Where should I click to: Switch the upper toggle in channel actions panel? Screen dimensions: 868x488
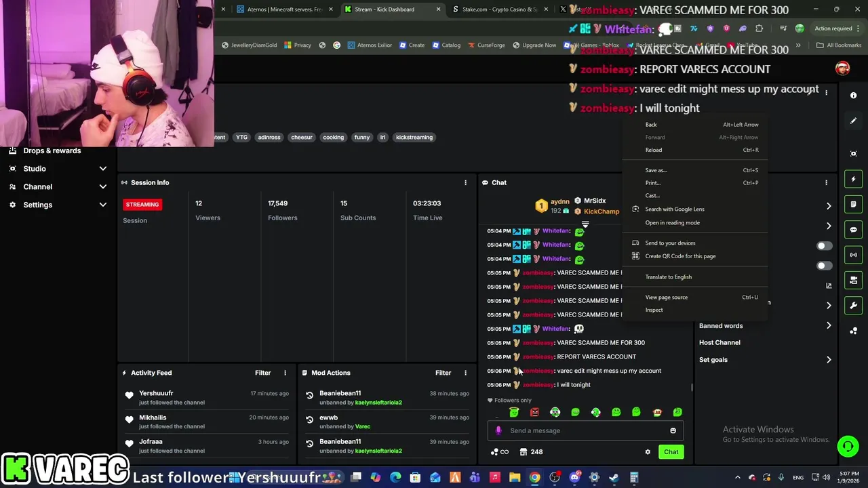[x=824, y=246]
